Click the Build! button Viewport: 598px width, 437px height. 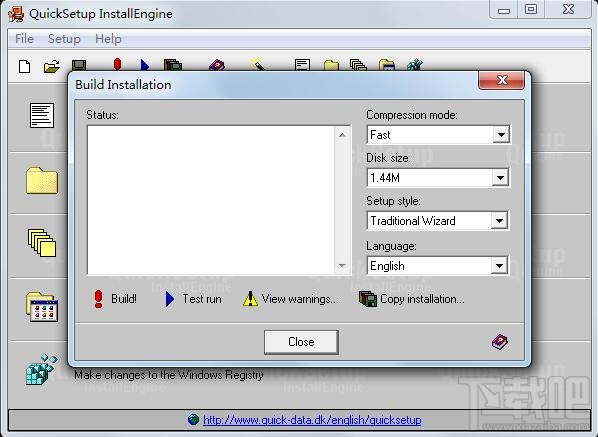(x=115, y=299)
